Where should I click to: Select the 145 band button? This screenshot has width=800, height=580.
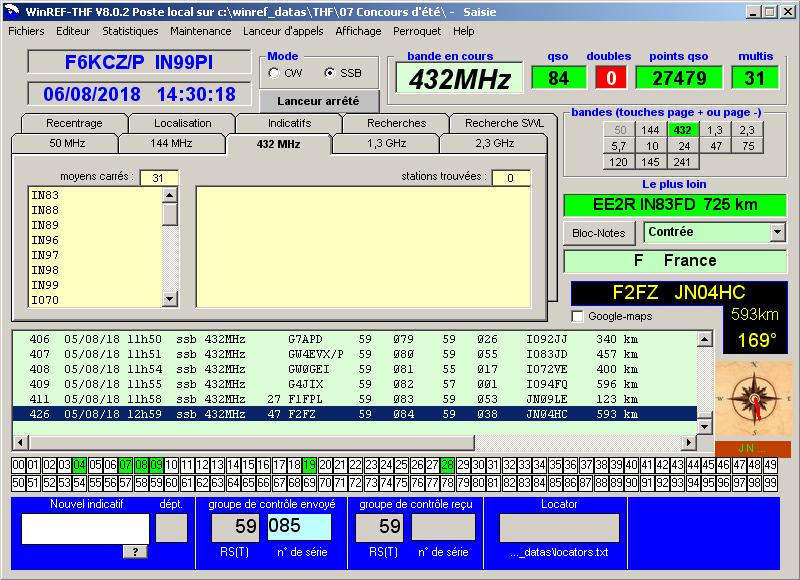[x=651, y=162]
